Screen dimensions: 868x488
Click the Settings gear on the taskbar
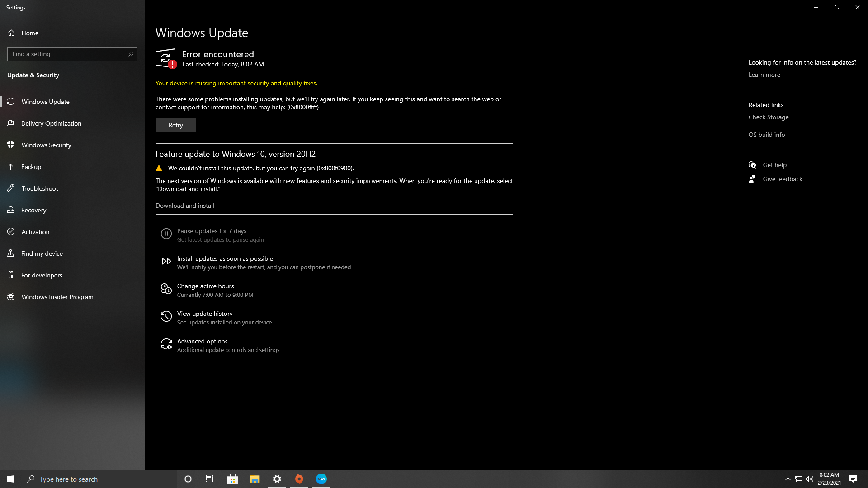[277, 479]
